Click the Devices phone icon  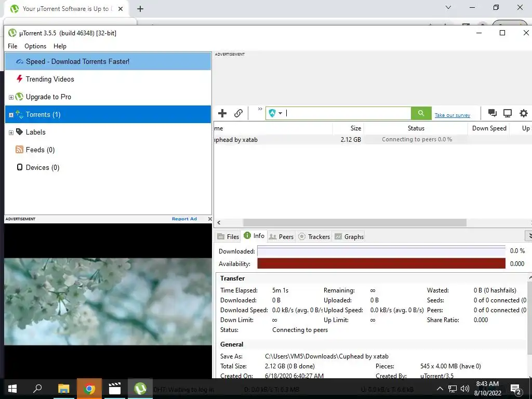pos(20,167)
